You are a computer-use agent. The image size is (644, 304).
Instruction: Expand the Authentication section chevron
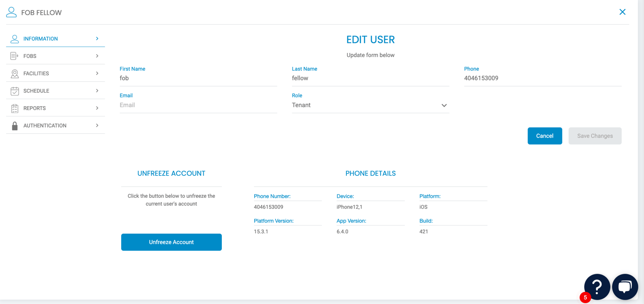pyautogui.click(x=97, y=125)
